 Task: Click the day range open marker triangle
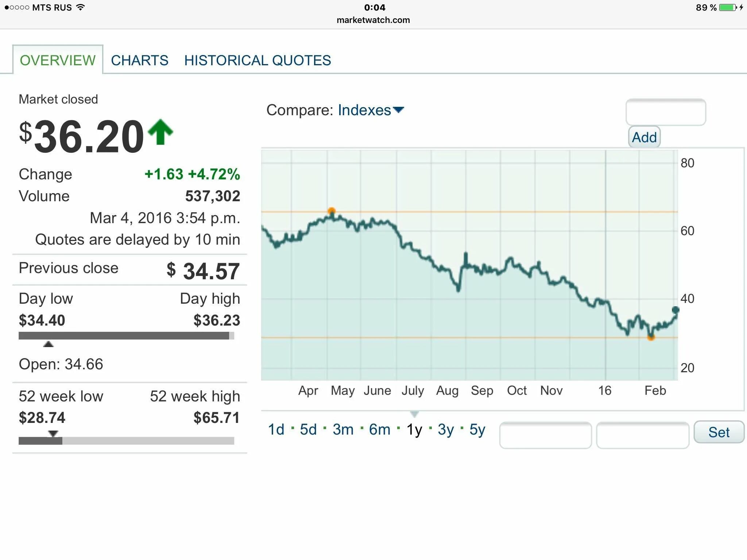point(48,344)
